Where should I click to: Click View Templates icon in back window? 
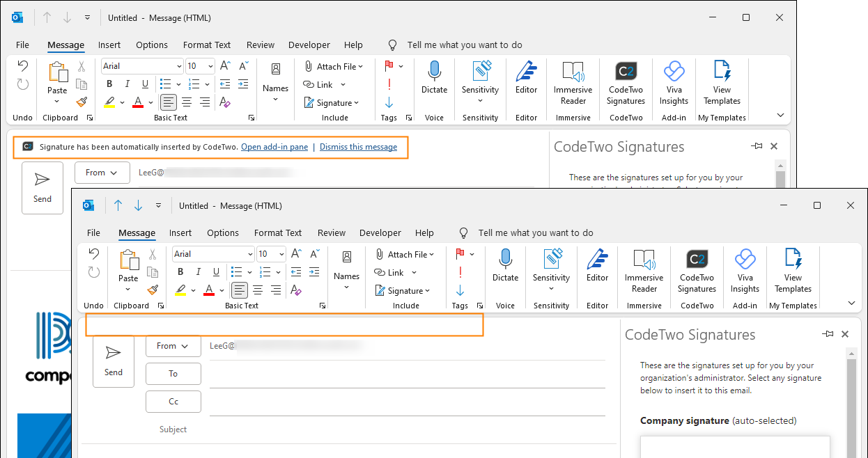[722, 71]
